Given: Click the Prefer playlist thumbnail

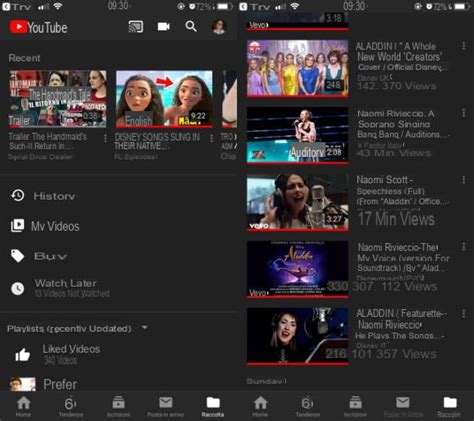Looking at the screenshot, I should point(22,384).
